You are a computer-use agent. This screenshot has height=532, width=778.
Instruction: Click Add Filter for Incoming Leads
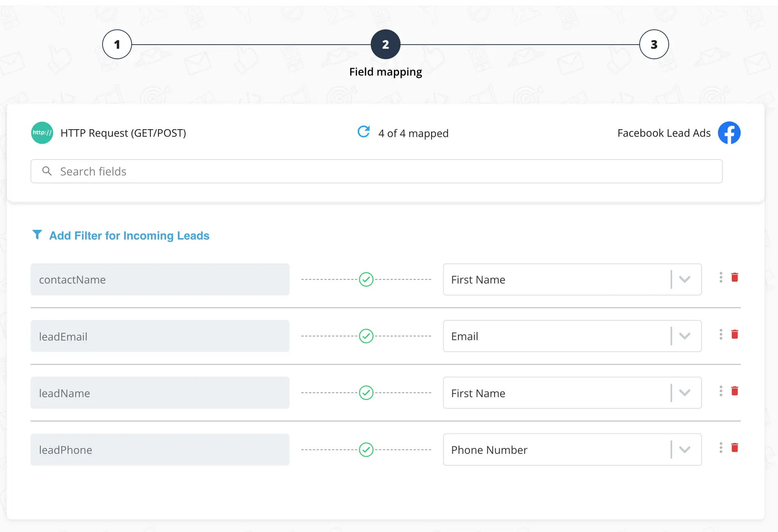pos(129,236)
